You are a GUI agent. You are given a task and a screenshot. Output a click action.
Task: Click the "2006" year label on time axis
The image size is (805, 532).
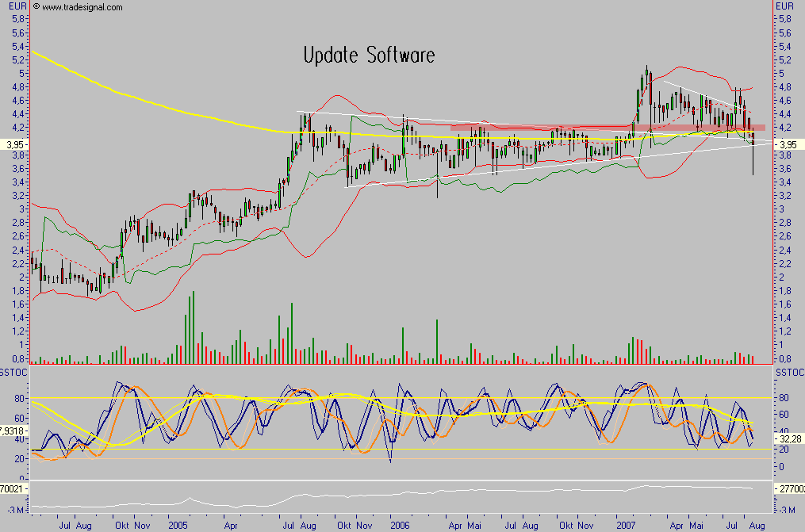[x=400, y=526]
